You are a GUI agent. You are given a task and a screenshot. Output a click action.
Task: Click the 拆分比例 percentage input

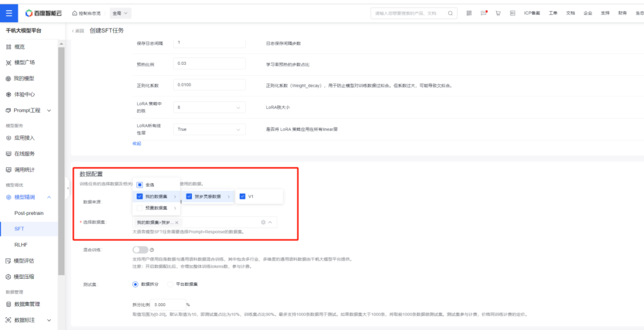click(168, 305)
